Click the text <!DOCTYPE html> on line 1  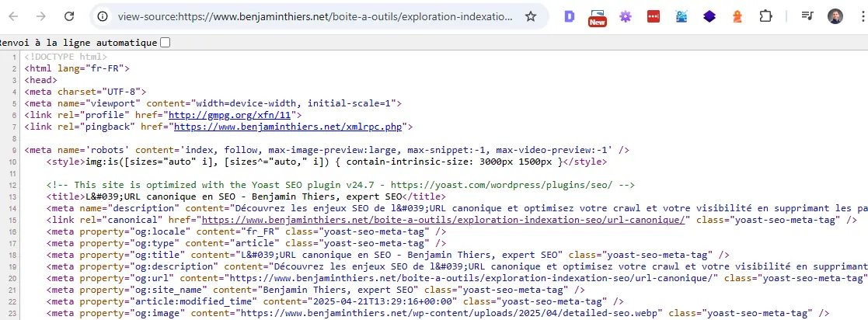[x=66, y=57]
